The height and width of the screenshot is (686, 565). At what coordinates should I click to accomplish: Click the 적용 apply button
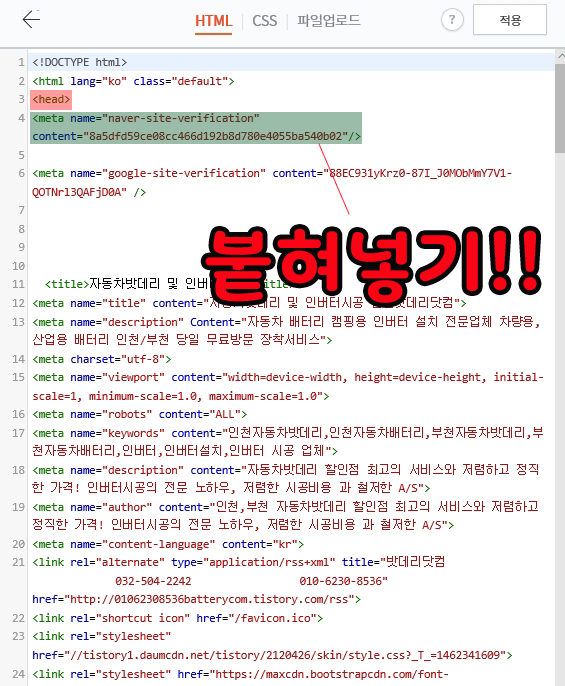click(x=510, y=20)
